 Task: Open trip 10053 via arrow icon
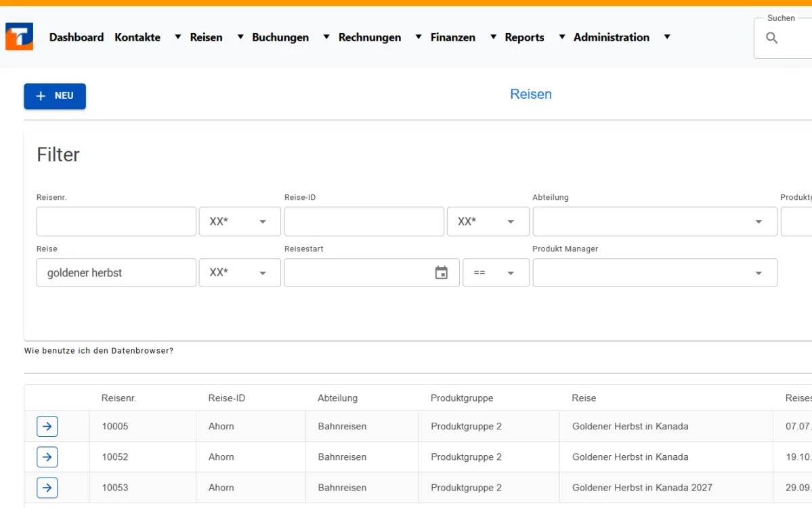[x=47, y=488]
